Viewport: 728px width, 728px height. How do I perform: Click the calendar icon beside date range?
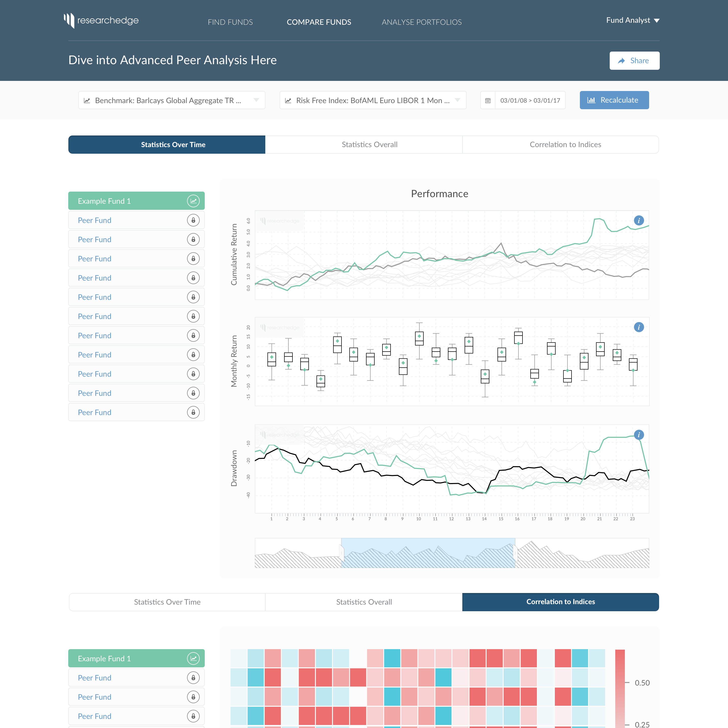coord(488,101)
